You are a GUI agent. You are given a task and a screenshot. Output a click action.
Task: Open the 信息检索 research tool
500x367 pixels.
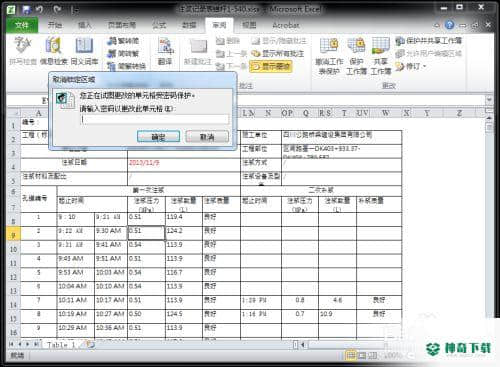(x=54, y=51)
